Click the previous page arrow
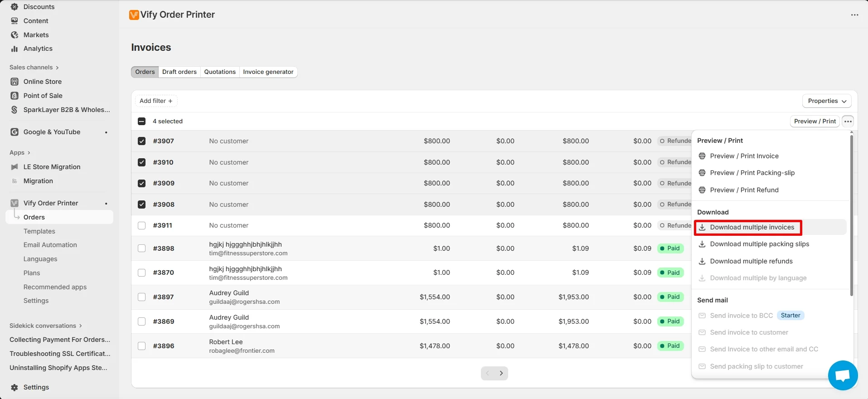The image size is (868, 399). tap(488, 373)
